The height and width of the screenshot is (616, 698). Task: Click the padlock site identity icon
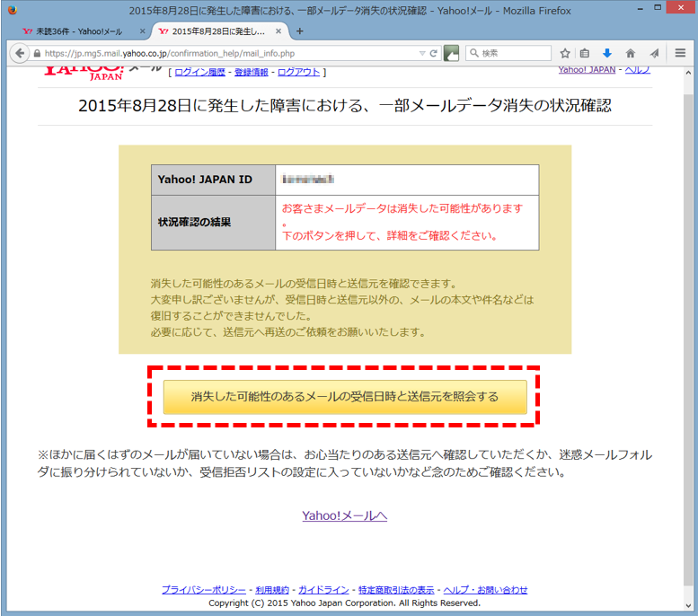pyautogui.click(x=38, y=53)
